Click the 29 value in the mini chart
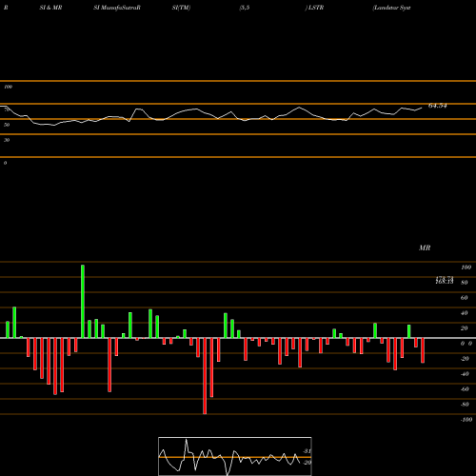This screenshot has height=476, width=476. pos(307,463)
